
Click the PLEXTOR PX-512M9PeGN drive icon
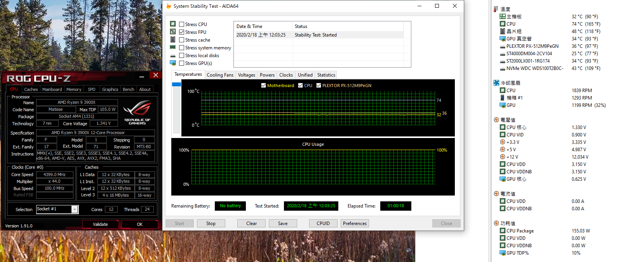503,46
